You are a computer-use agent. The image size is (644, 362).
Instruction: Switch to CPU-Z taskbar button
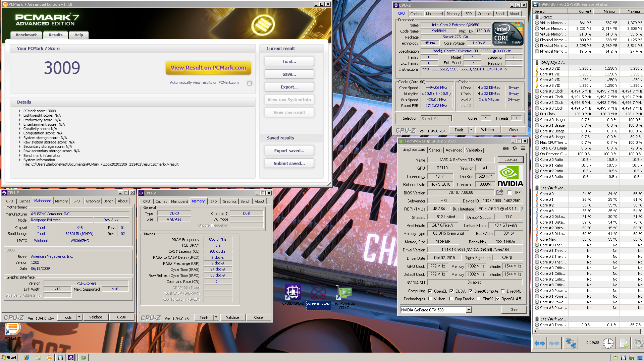71,358
